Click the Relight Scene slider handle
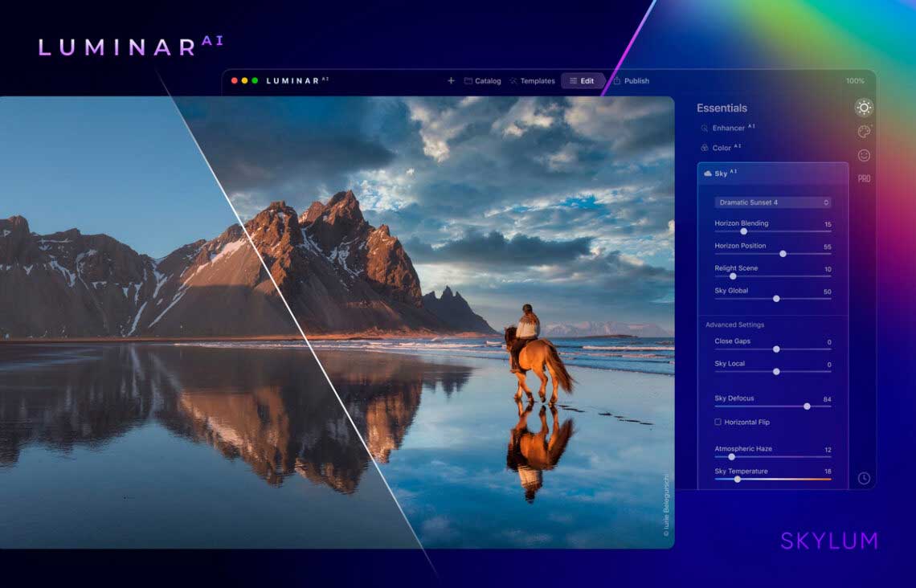The height and width of the screenshot is (588, 916). (x=733, y=276)
